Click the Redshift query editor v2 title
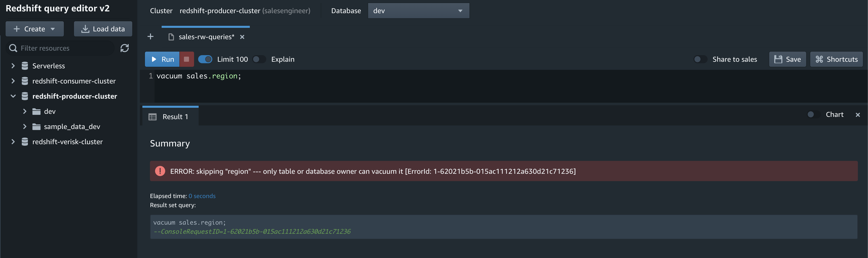This screenshot has height=258, width=868. 58,8
